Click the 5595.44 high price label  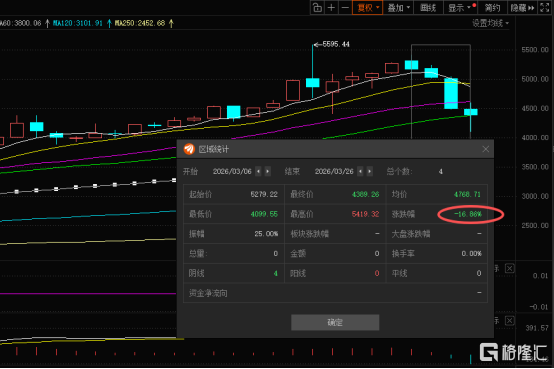[336, 44]
